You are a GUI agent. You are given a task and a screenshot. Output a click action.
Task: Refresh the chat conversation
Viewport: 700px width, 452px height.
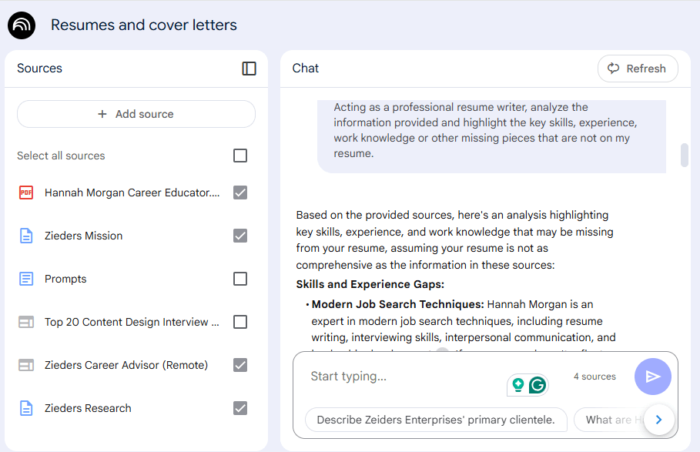(x=638, y=68)
